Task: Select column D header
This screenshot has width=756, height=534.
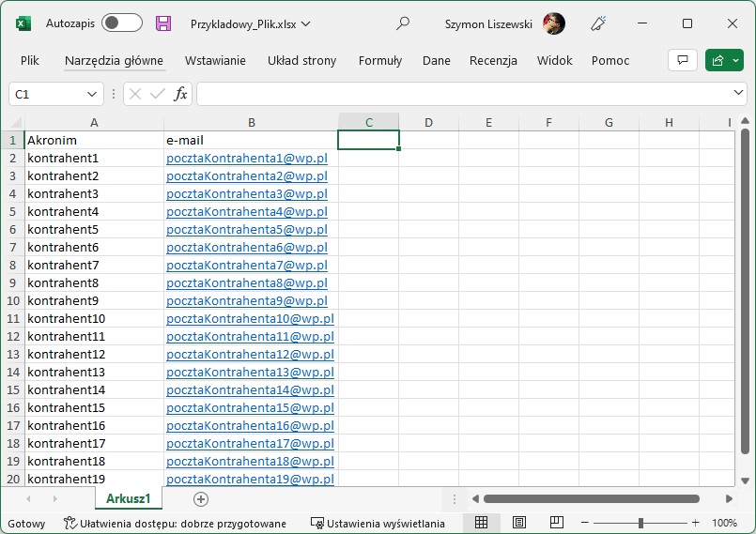Action: (428, 122)
